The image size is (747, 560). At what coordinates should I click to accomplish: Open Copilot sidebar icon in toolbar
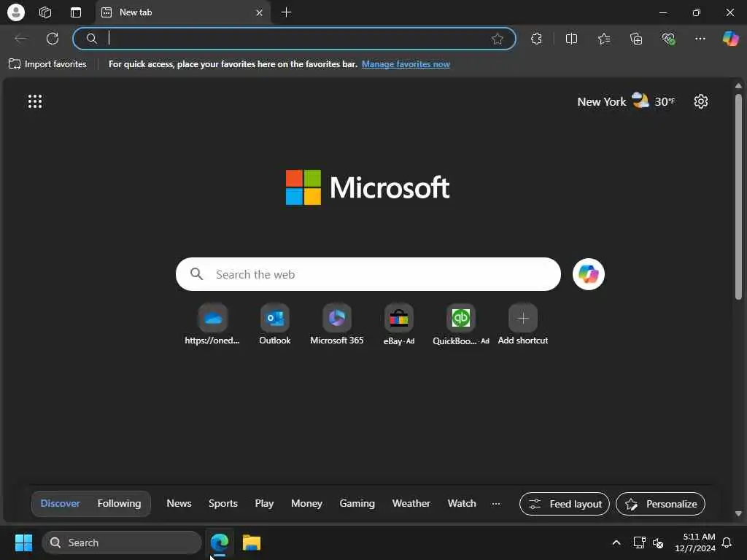[x=730, y=38]
